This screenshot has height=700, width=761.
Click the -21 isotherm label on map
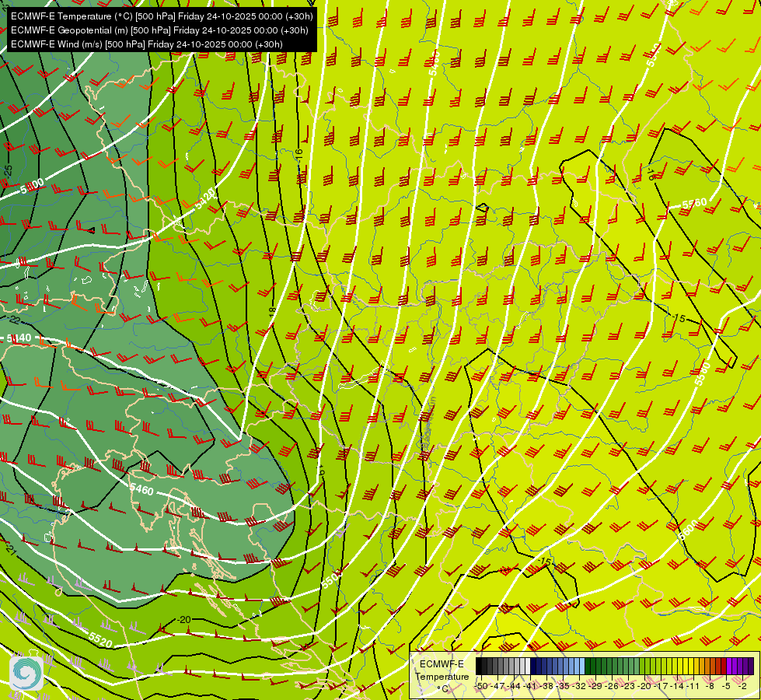[x=11, y=548]
